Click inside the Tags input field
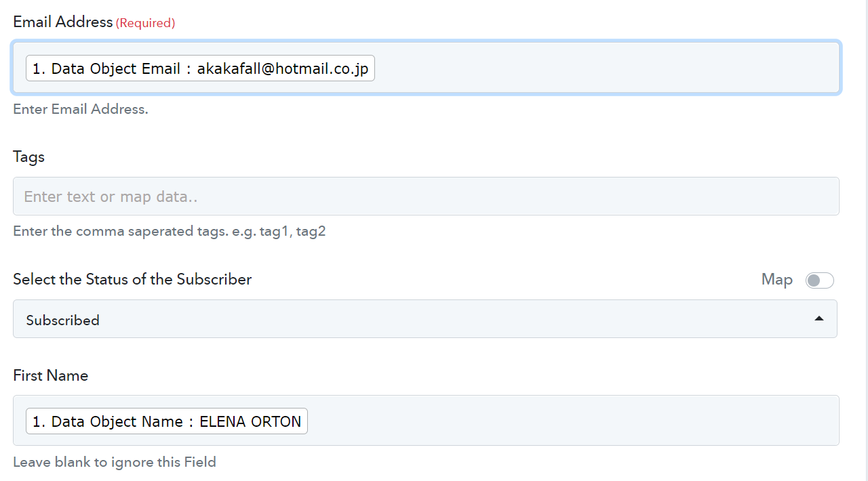 (426, 196)
